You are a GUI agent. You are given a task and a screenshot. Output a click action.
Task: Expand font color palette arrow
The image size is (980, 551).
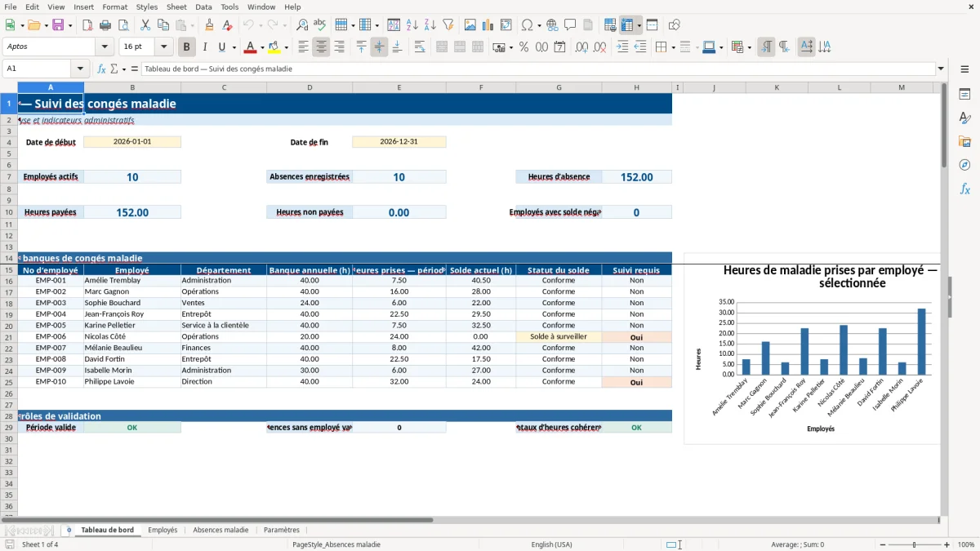[263, 47]
